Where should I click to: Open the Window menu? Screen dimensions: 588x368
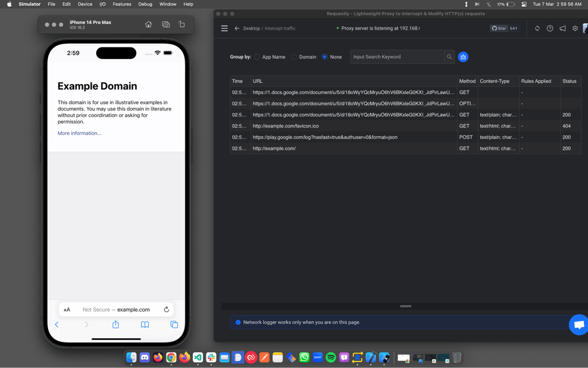168,4
